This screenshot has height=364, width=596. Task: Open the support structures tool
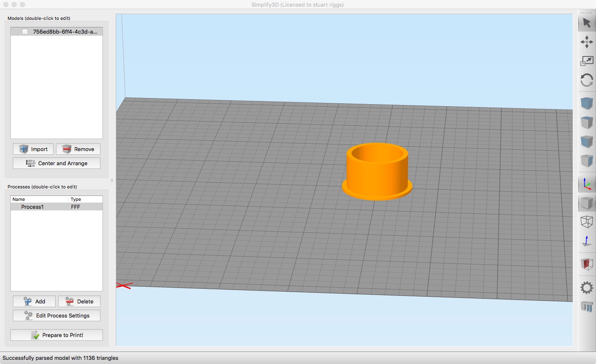point(586,307)
